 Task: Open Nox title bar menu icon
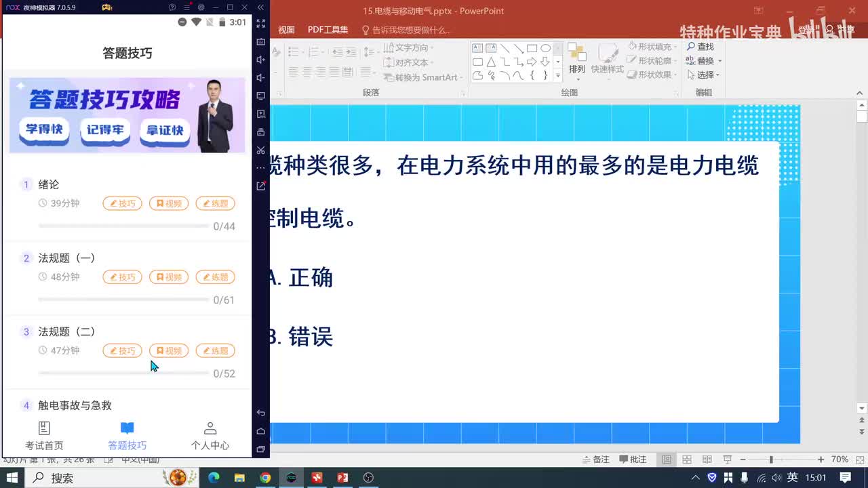(x=187, y=7)
